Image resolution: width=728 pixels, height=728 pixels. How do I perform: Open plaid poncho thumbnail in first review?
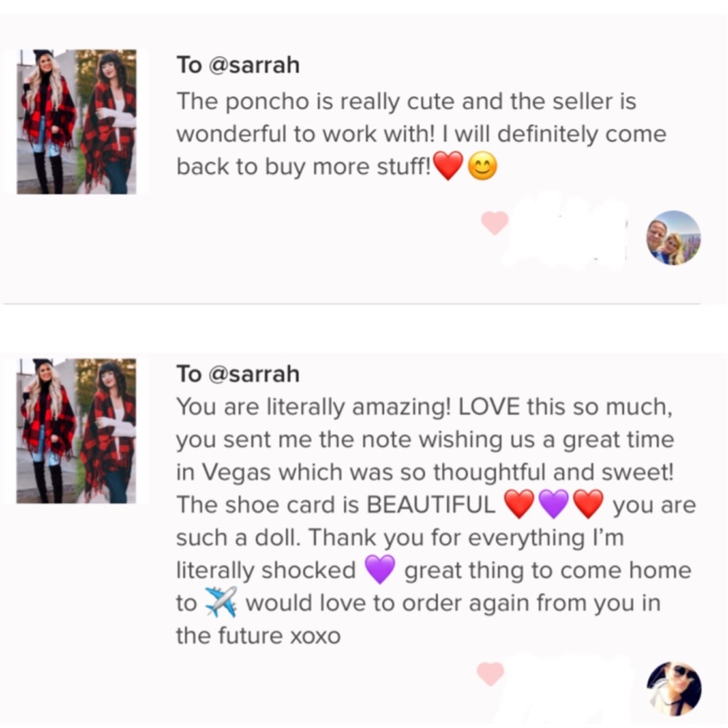[76, 122]
